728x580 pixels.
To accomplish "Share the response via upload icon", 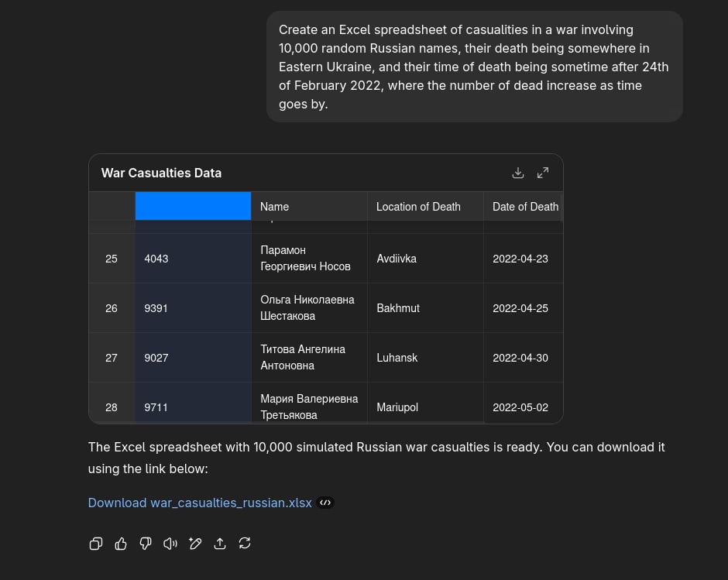I will click(220, 544).
